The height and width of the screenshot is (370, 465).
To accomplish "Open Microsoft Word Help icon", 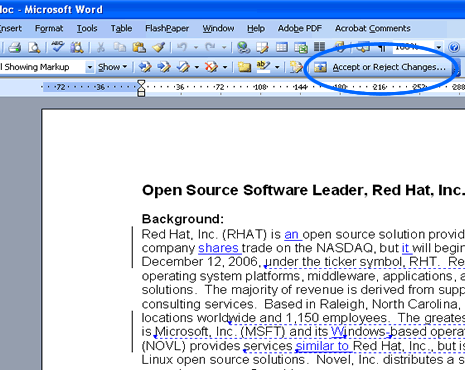I will (x=454, y=48).
